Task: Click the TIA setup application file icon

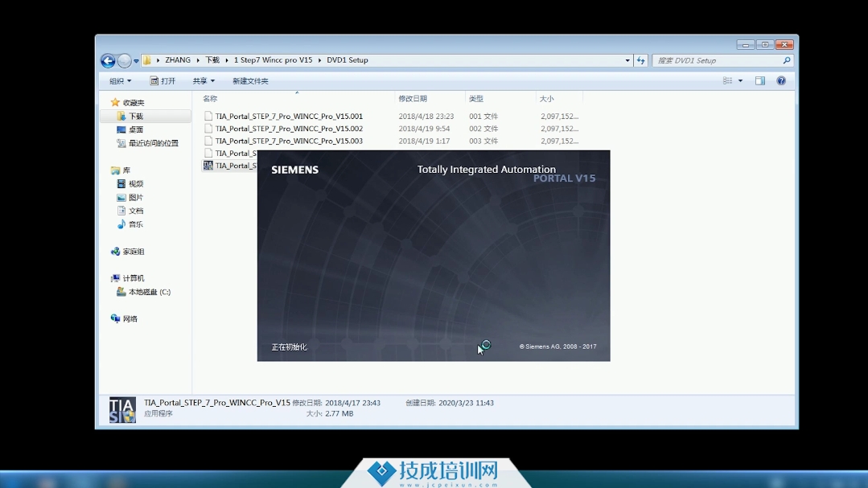Action: pyautogui.click(x=208, y=166)
